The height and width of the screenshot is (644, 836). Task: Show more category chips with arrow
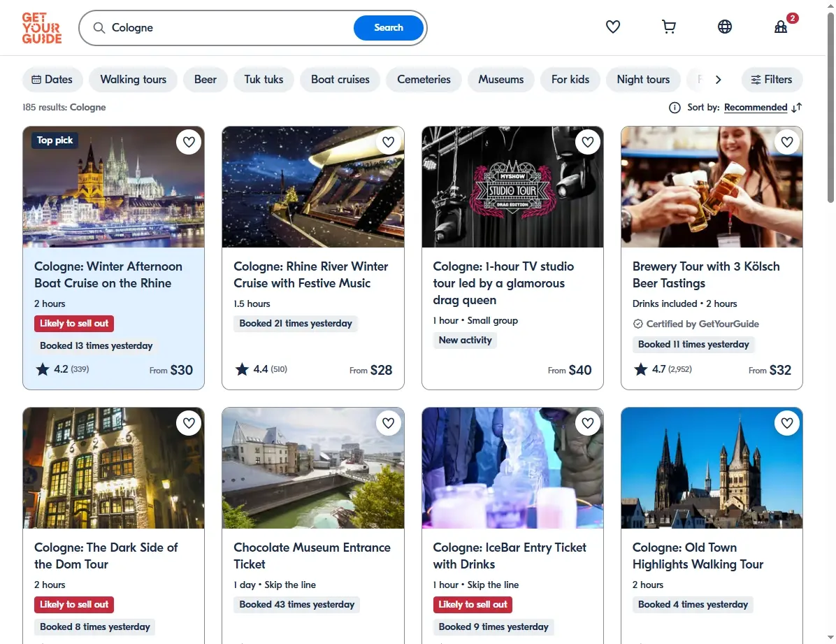point(718,80)
